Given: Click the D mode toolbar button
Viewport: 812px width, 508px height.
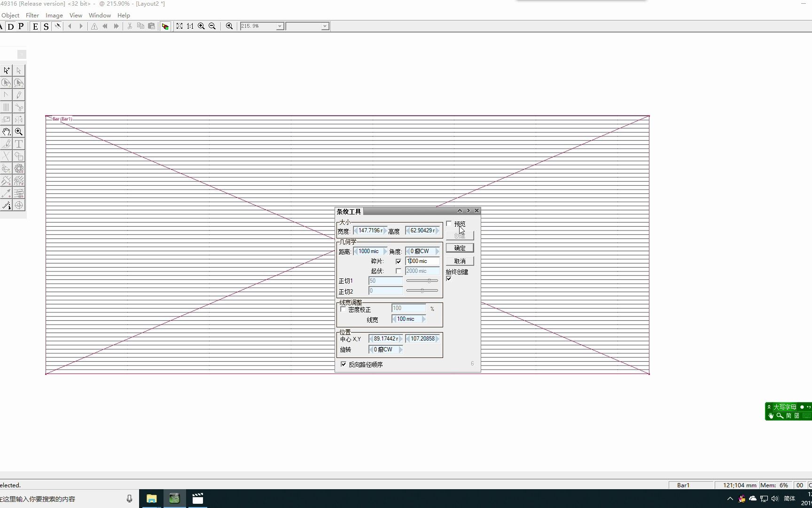Looking at the screenshot, I should (x=11, y=26).
